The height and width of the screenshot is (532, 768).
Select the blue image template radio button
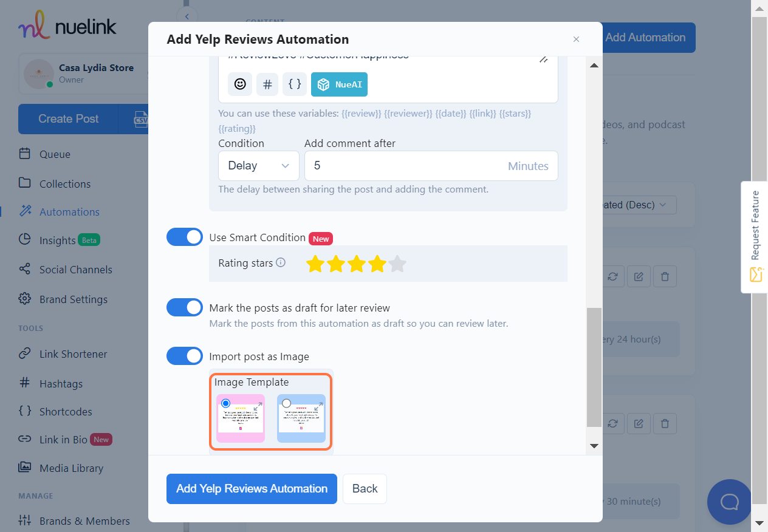pos(287,403)
